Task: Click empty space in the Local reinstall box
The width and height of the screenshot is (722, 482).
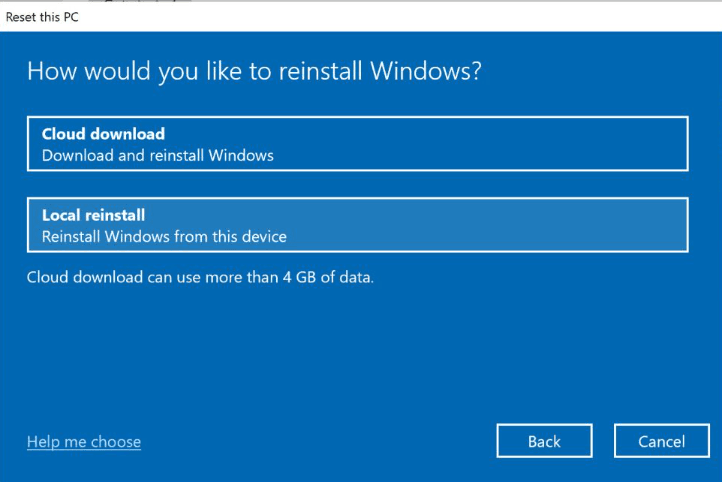Action: tap(500, 225)
